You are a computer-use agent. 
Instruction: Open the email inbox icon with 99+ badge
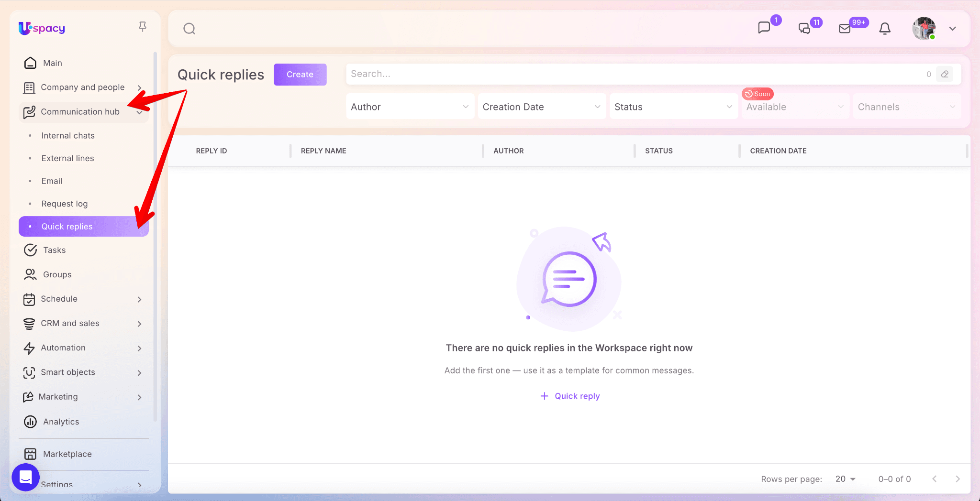tap(845, 29)
